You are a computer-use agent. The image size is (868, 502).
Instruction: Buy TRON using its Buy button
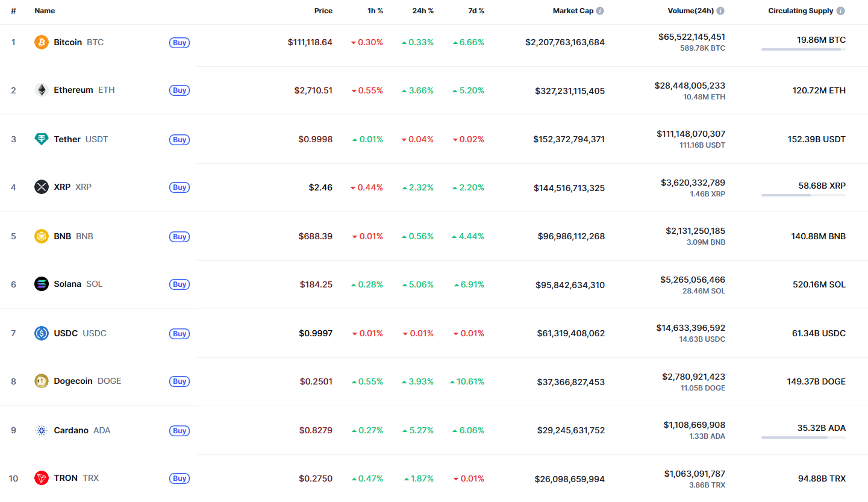click(180, 478)
